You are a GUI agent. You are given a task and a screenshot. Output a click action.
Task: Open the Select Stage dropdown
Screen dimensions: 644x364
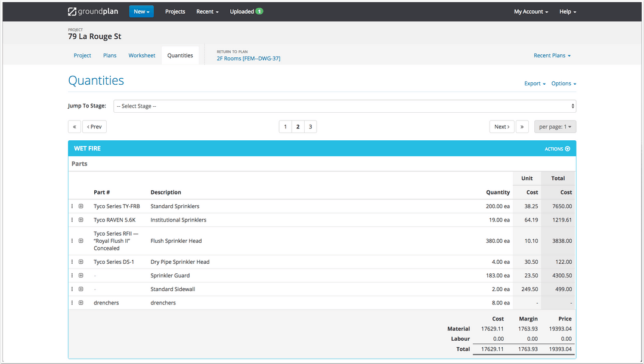click(x=345, y=106)
